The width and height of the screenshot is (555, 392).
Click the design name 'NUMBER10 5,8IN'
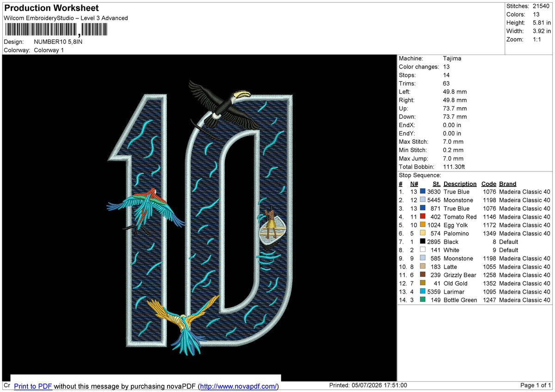click(x=58, y=42)
